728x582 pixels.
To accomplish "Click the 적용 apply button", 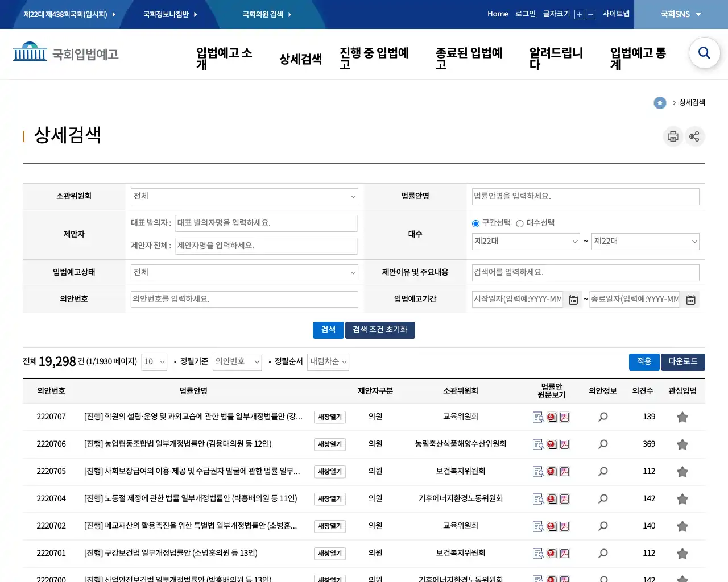I will [644, 362].
